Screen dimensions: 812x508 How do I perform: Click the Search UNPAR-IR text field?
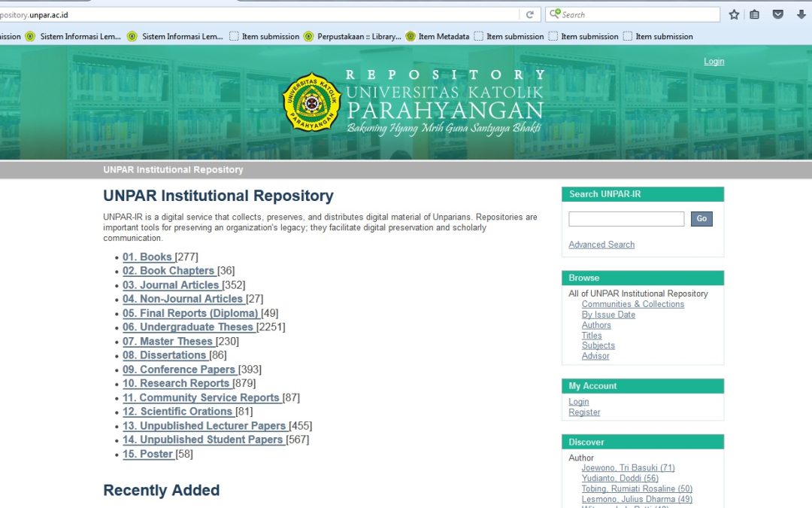tap(626, 219)
